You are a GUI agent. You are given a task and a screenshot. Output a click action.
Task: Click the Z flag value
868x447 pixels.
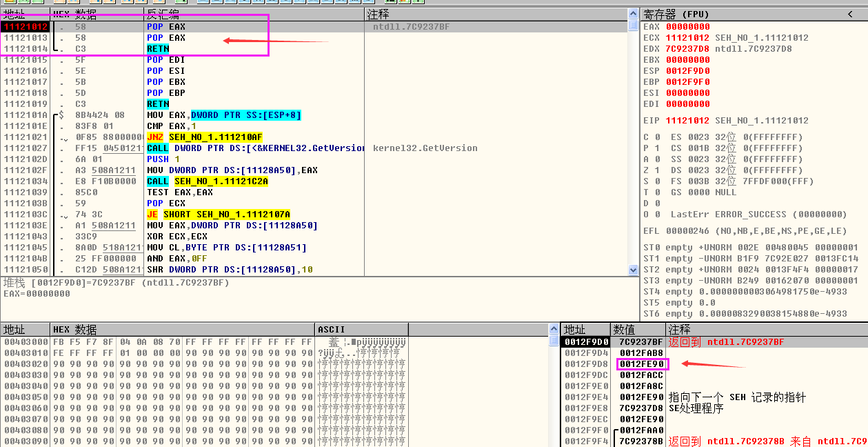click(x=657, y=170)
